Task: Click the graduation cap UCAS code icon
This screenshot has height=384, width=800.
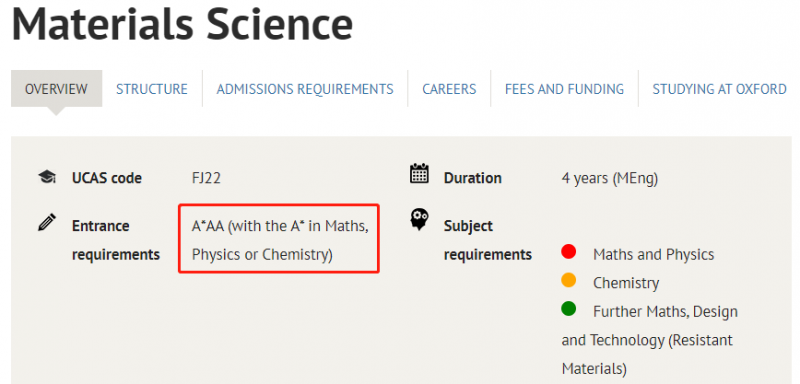Action: [x=47, y=177]
